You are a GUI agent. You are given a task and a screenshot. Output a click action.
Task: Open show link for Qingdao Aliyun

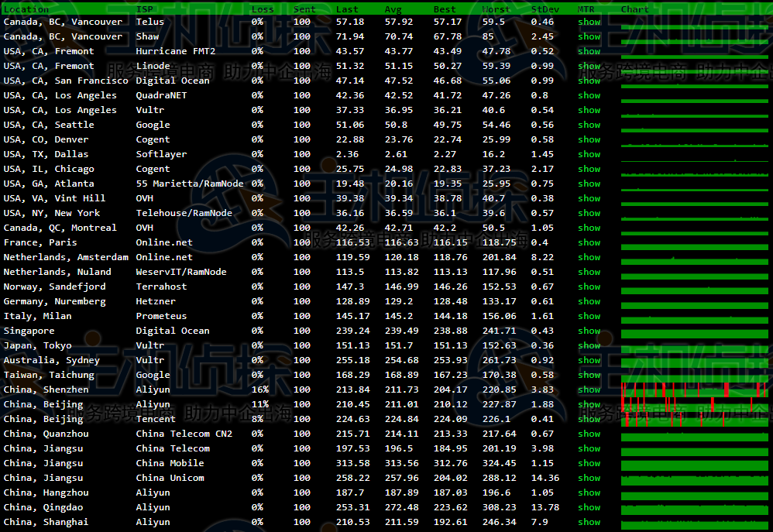(x=589, y=507)
